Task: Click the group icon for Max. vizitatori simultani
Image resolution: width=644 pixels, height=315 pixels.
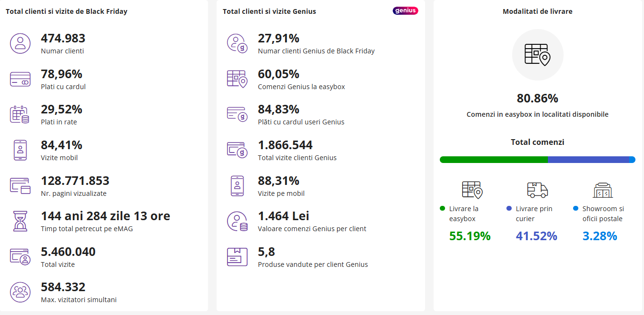Action: 20,292
